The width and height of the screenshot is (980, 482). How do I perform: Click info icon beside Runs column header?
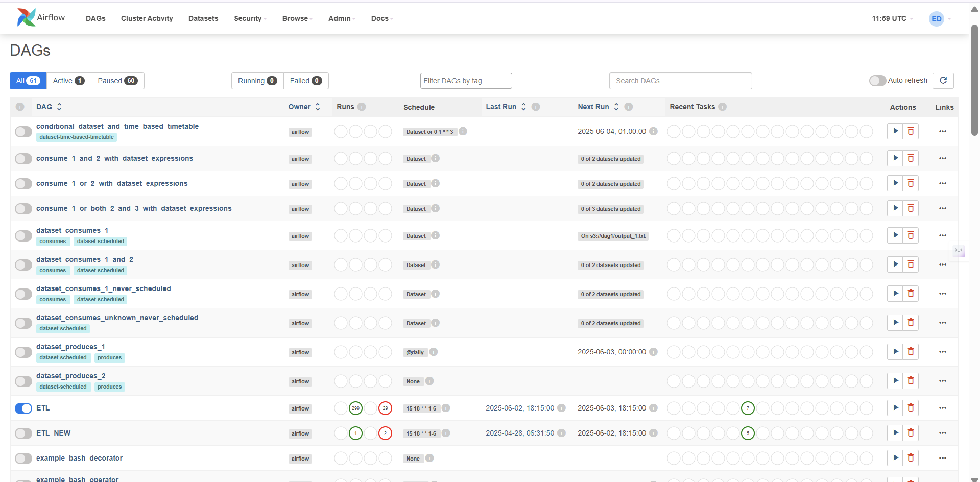point(362,107)
